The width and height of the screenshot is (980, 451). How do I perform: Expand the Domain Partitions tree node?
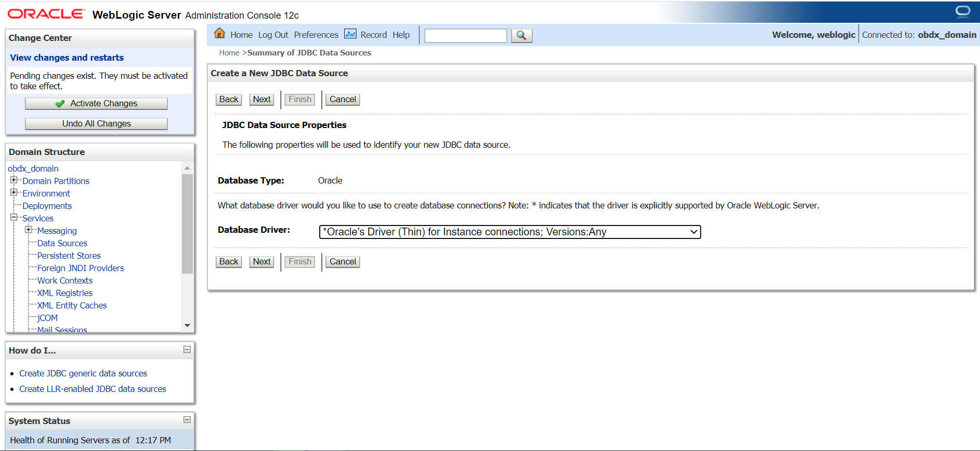tap(14, 180)
